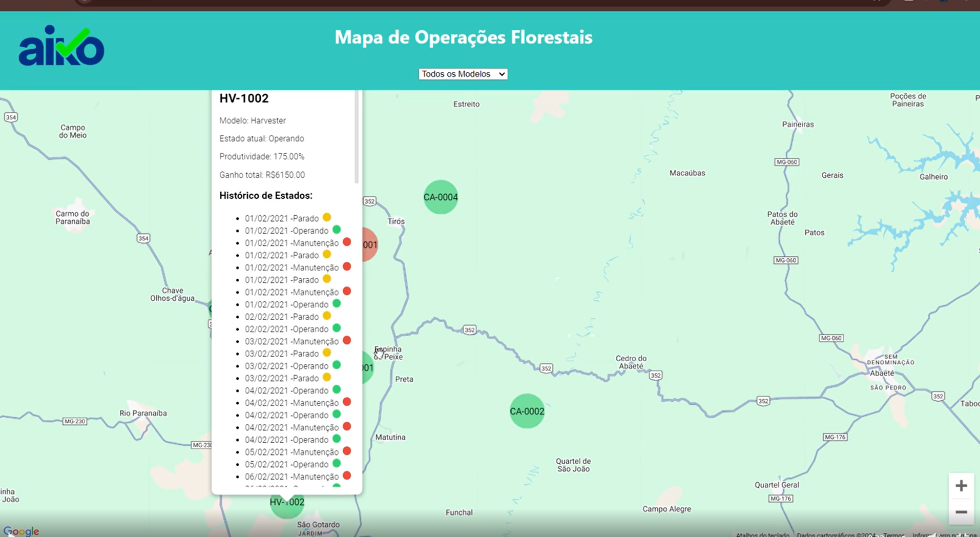The height and width of the screenshot is (537, 980).
Task: Click the popup's vertical scrollbar
Action: point(357,138)
